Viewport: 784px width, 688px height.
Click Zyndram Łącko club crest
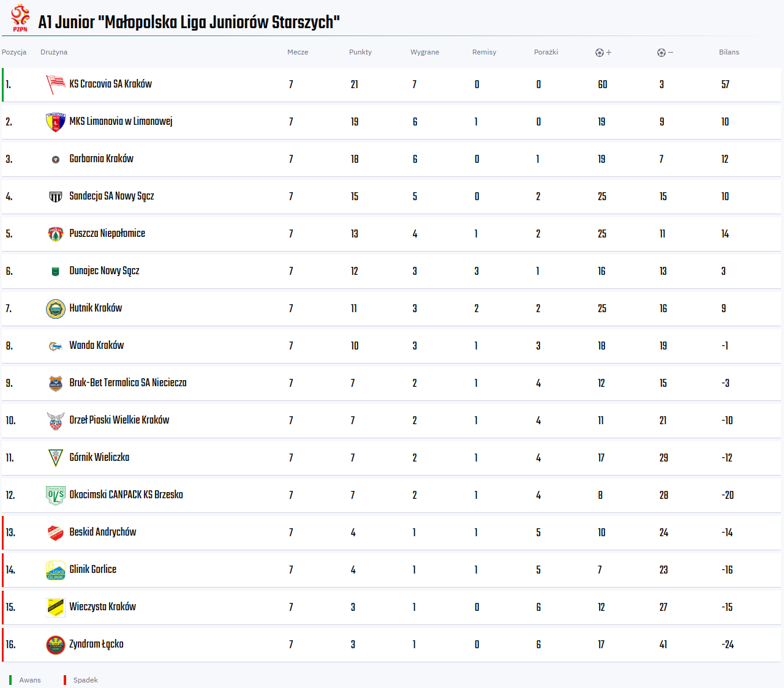[x=56, y=645]
